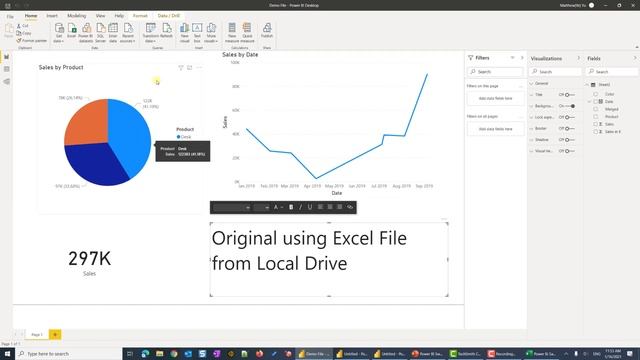Screen dimensions: 640x360
Task: Open font color dropdown in text toolbar
Action: pyautogui.click(x=278, y=207)
